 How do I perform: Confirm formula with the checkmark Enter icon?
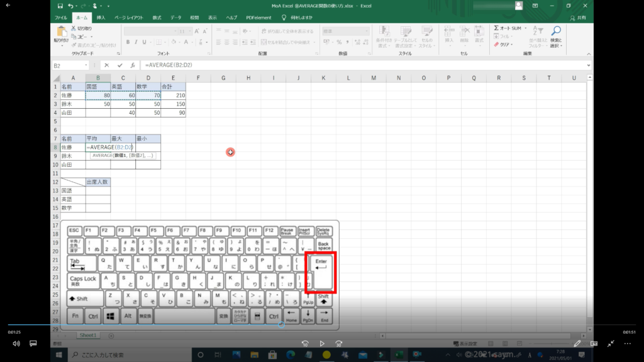(x=119, y=65)
